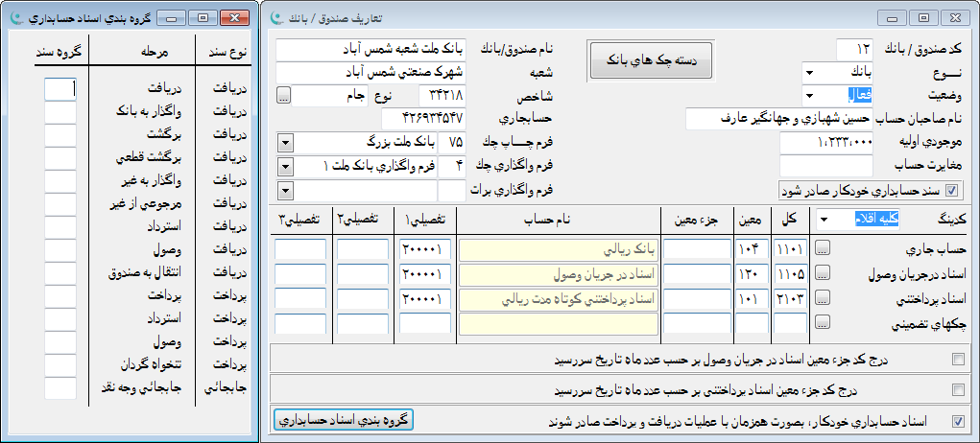Open the نوع dropdown showing بانک

[809, 71]
